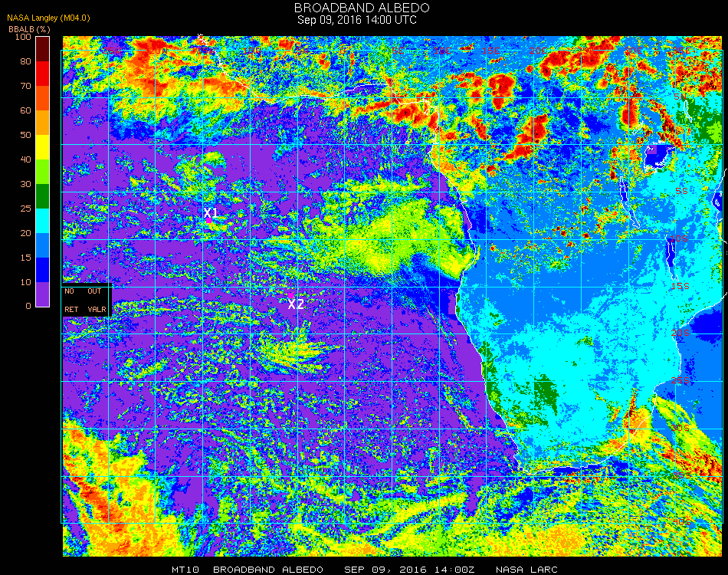
Task: Click the X1 point marker on the map
Action: click(x=208, y=221)
